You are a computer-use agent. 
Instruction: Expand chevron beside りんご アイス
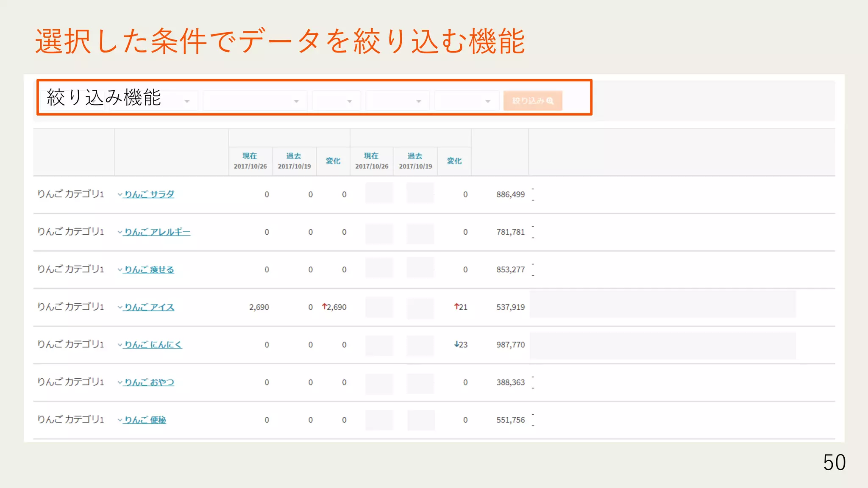(x=120, y=308)
